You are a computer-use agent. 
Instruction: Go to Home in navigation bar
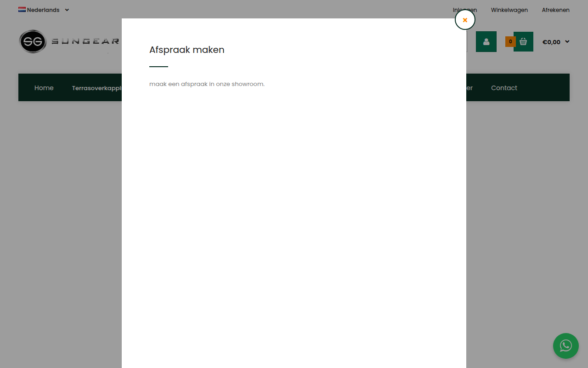point(44,88)
